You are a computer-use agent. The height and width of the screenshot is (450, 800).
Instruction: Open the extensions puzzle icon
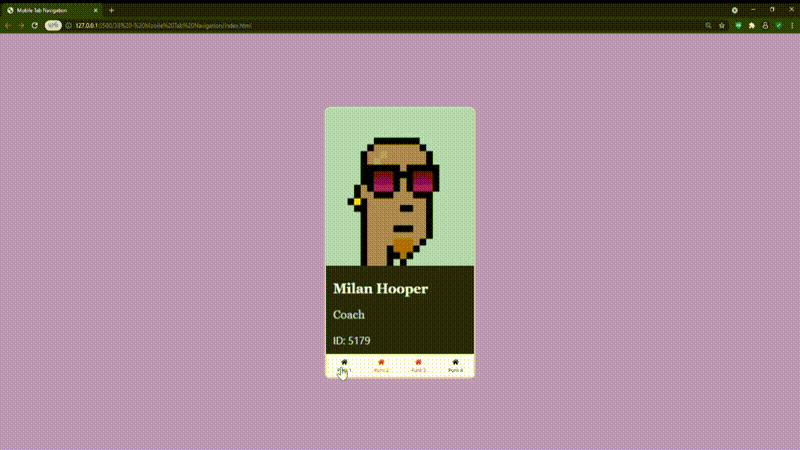click(752, 26)
